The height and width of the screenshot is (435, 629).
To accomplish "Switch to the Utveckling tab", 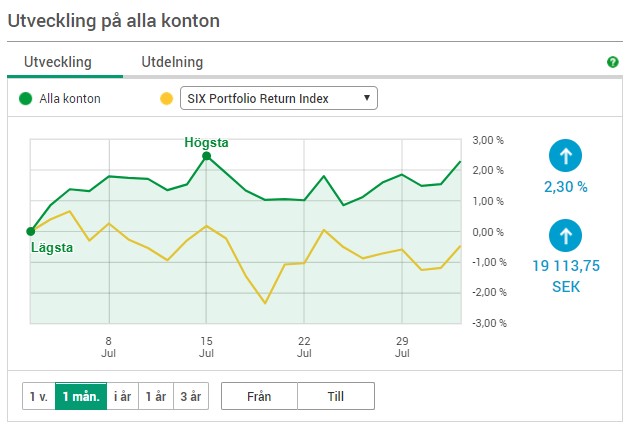I will [58, 62].
